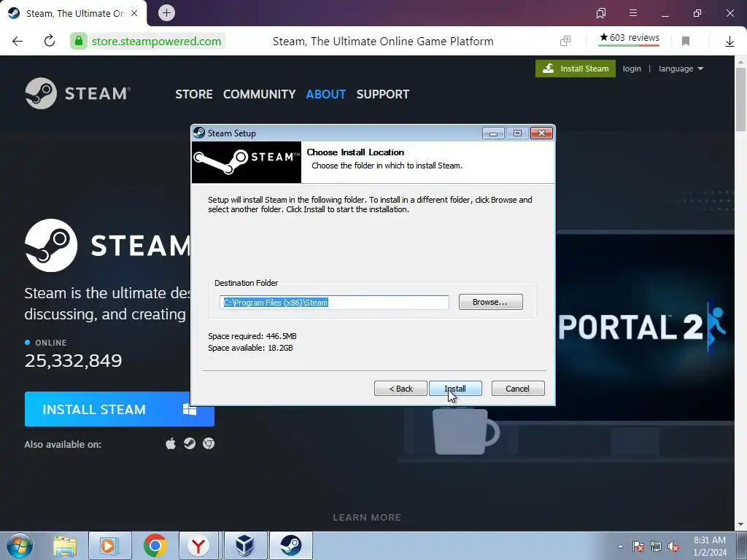The image size is (747, 560).
Task: Click the Destination Folder path field
Action: click(x=334, y=303)
